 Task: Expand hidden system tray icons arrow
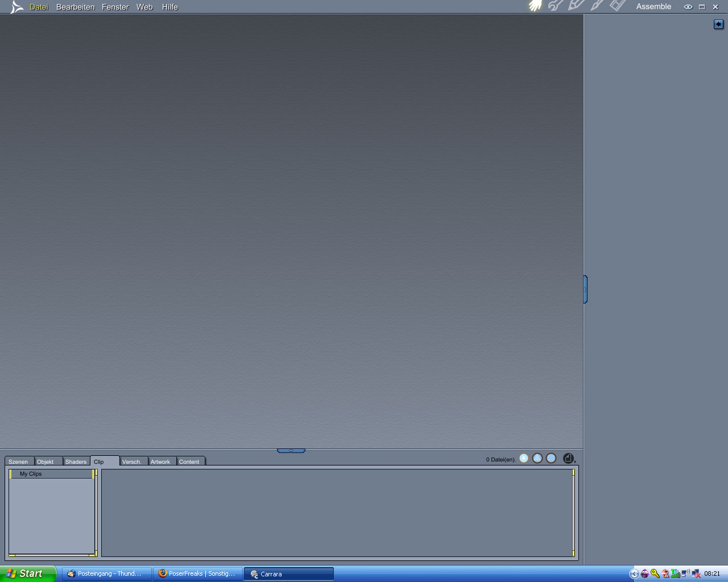point(634,574)
